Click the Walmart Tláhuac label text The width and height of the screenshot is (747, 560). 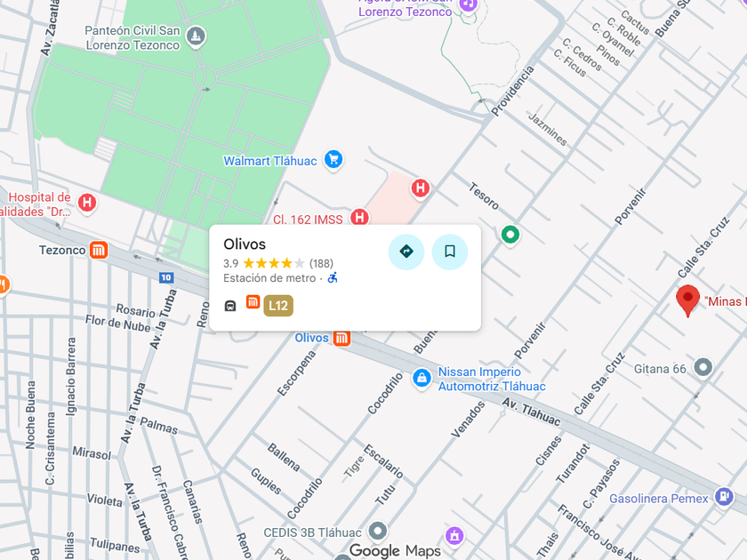point(270,161)
